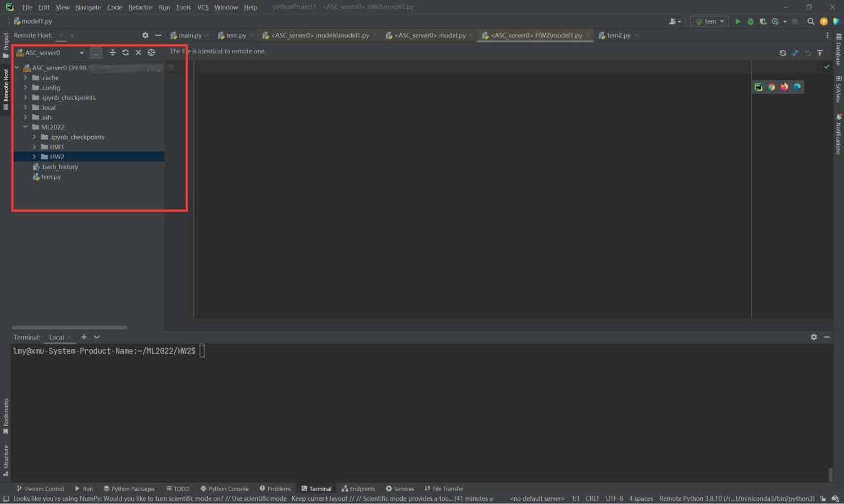
Task: Open the Tools menu
Action: [183, 7]
